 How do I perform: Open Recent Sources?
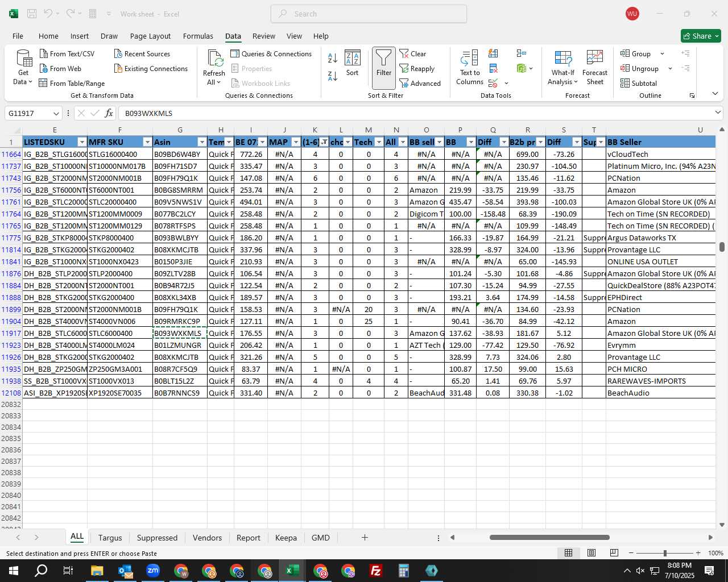click(142, 53)
